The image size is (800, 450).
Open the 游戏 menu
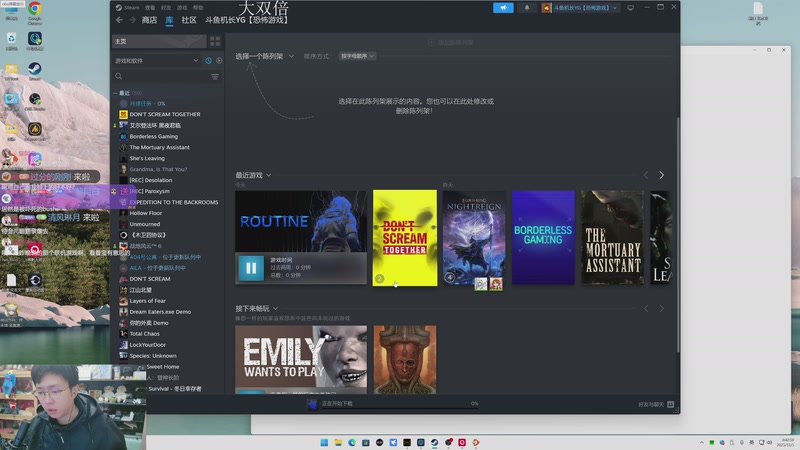(182, 8)
